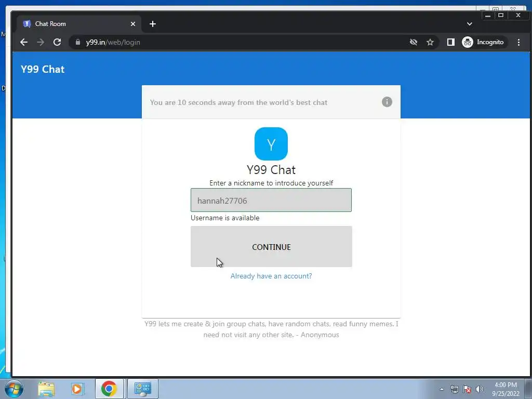Open Windows Media Player from the taskbar

(77, 389)
